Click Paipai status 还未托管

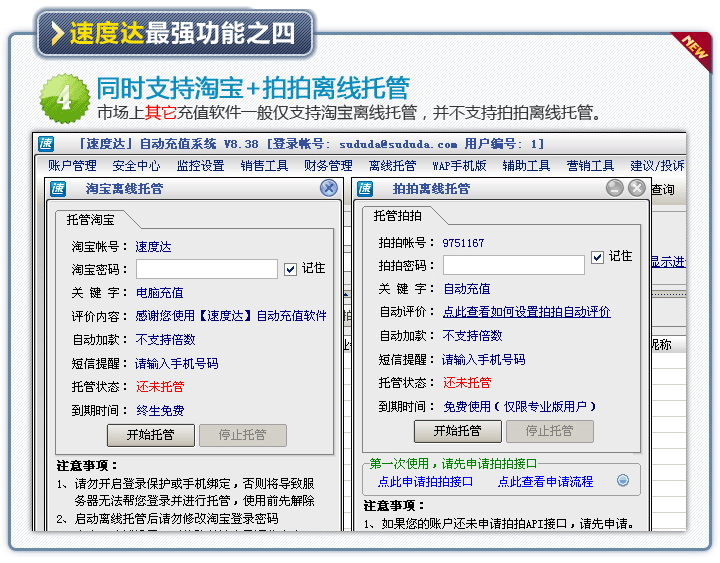pos(467,383)
